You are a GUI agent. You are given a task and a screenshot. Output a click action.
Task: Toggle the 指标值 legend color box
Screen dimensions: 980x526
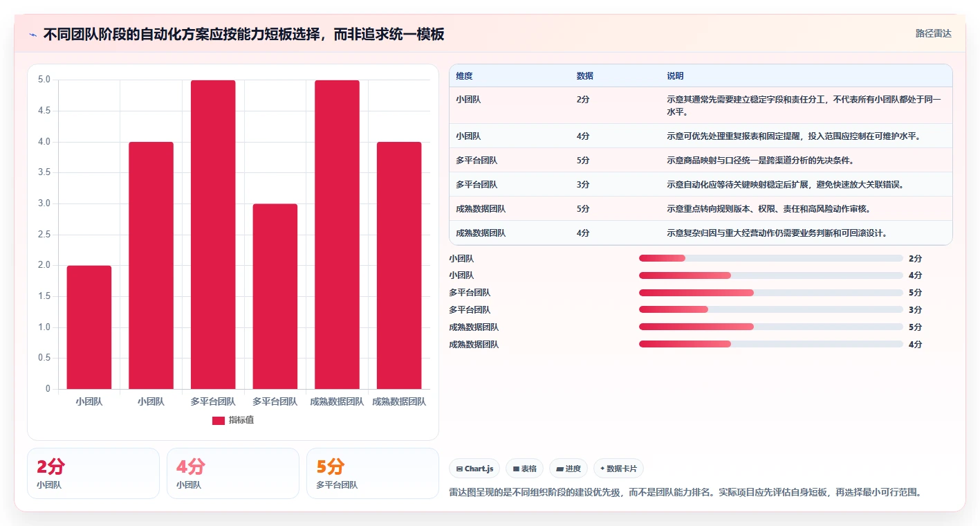219,420
